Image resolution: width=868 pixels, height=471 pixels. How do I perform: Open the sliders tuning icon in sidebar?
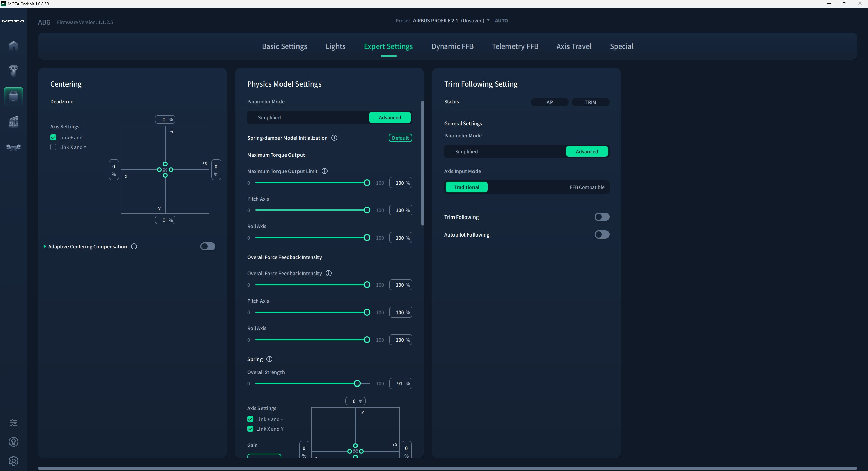(x=14, y=423)
